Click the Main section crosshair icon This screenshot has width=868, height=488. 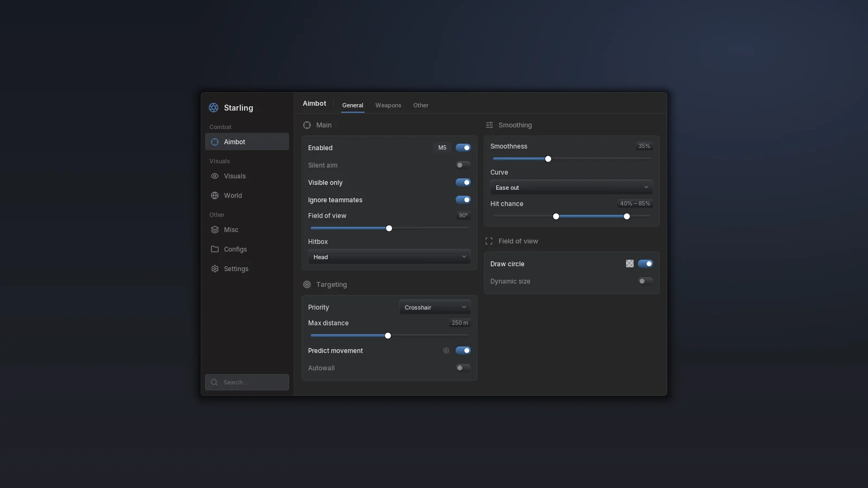pos(307,125)
